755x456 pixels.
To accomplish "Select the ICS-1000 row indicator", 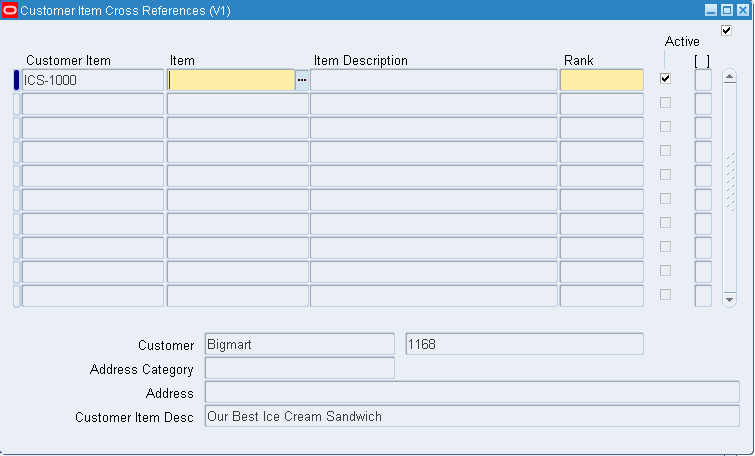I will [16, 80].
